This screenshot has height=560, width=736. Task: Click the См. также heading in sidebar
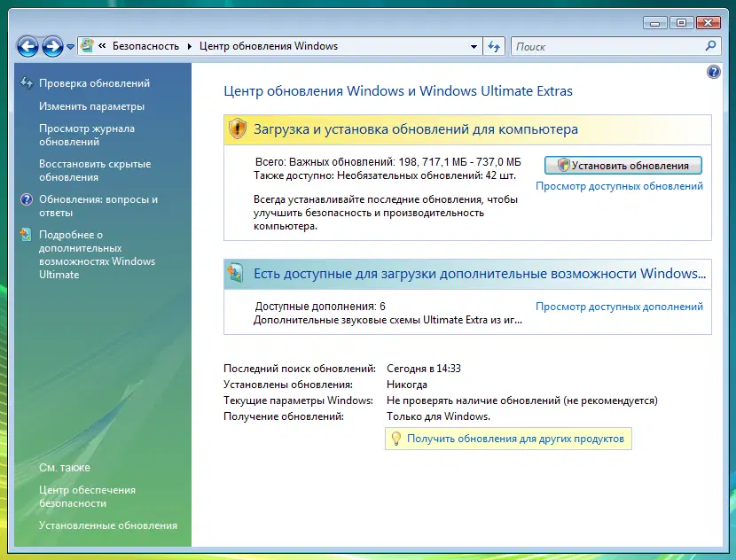[x=65, y=467]
